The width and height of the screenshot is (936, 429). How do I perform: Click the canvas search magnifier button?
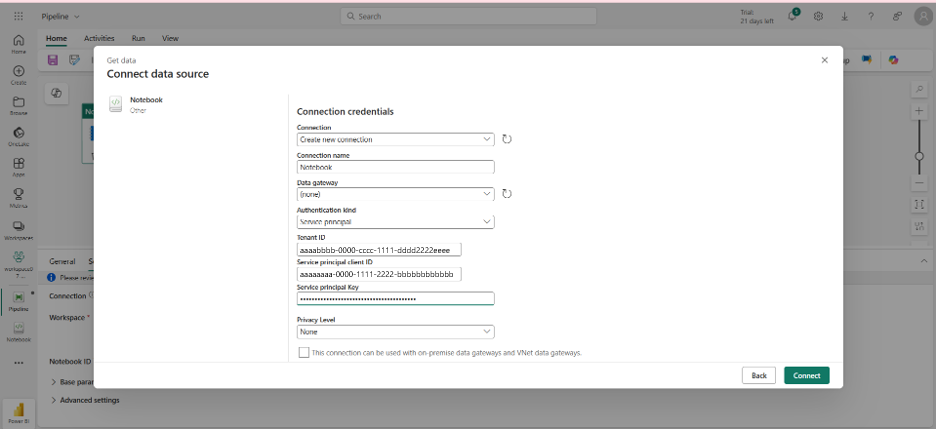pyautogui.click(x=919, y=89)
